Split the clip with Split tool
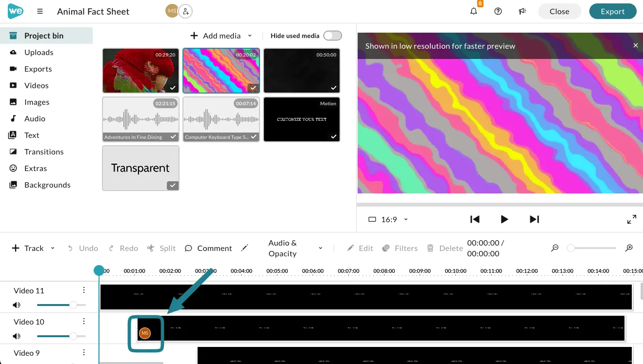643x364 pixels. tap(161, 248)
